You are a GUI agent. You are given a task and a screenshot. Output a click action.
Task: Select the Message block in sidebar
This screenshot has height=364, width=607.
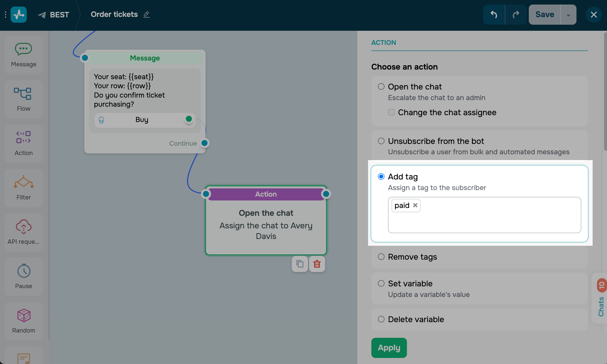pyautogui.click(x=23, y=54)
